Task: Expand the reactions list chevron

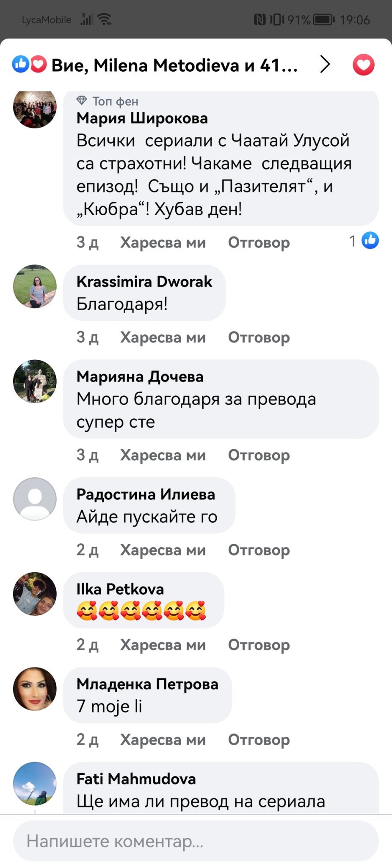Action: tap(325, 64)
